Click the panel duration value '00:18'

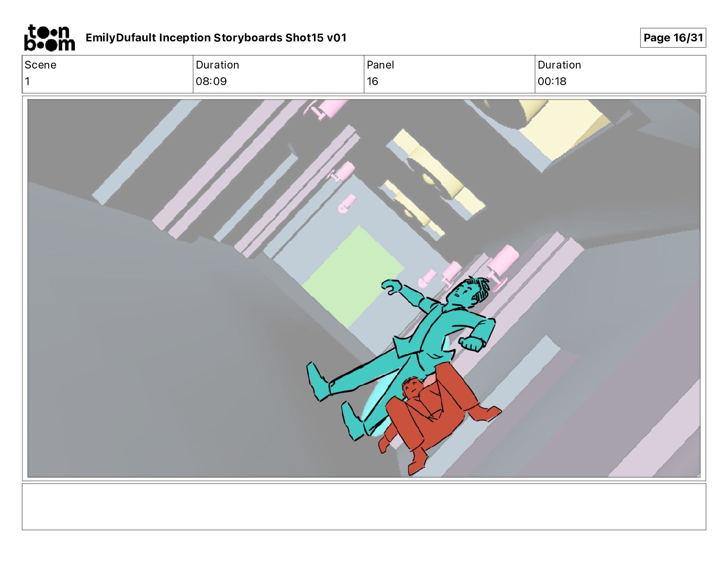(552, 81)
